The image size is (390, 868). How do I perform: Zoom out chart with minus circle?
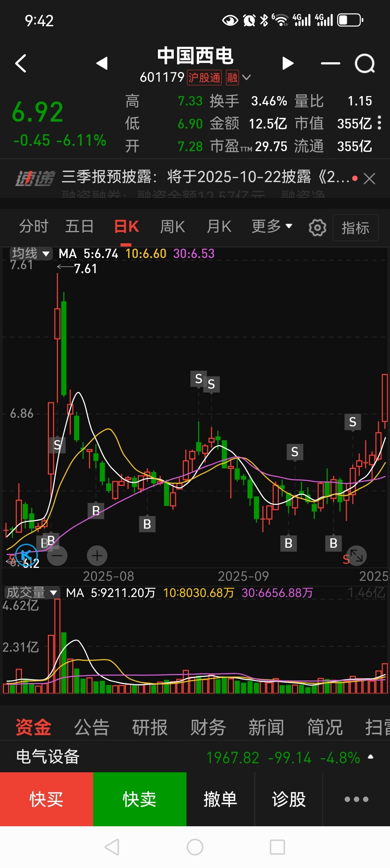pos(57,556)
